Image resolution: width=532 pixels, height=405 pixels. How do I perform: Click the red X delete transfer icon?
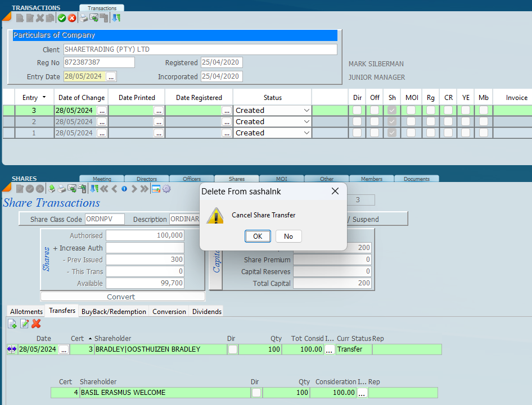36,324
